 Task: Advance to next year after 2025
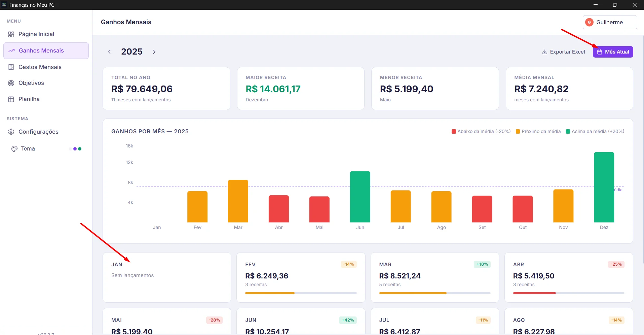pyautogui.click(x=154, y=52)
